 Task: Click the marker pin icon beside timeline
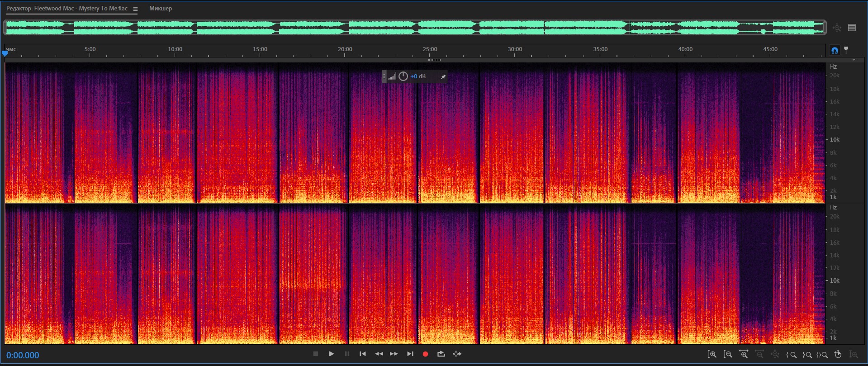846,50
